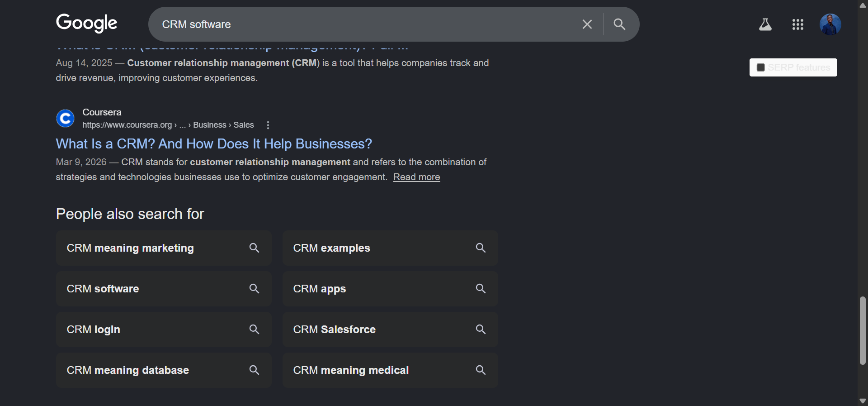This screenshot has height=406, width=868.
Task: Open 'What Is a CRM? And How Does It Help Businesses?'
Action: tap(214, 144)
